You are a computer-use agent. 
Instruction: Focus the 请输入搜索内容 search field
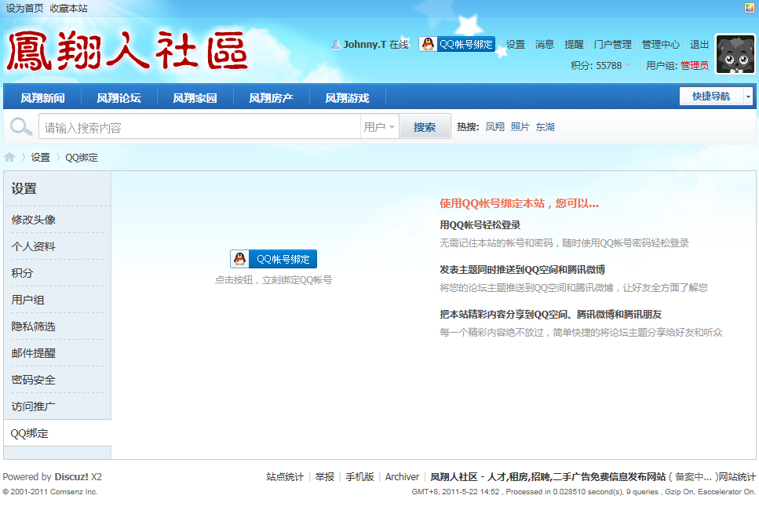click(x=200, y=127)
